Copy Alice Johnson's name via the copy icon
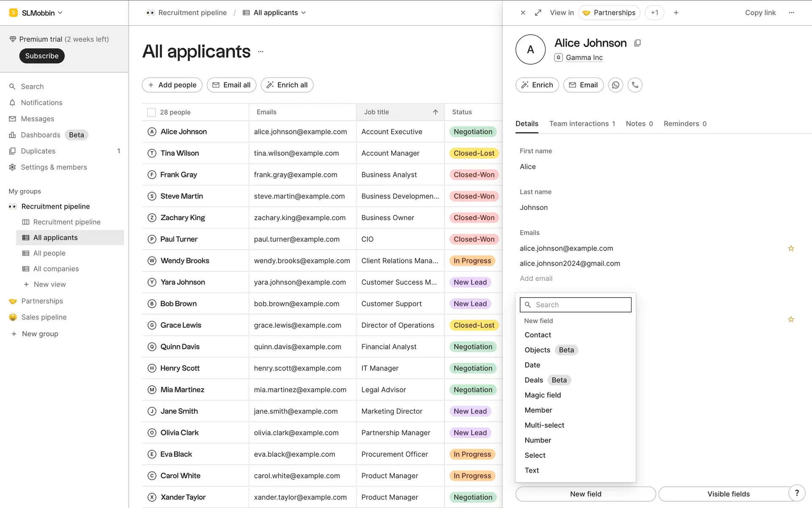The image size is (812, 508). coord(637,43)
